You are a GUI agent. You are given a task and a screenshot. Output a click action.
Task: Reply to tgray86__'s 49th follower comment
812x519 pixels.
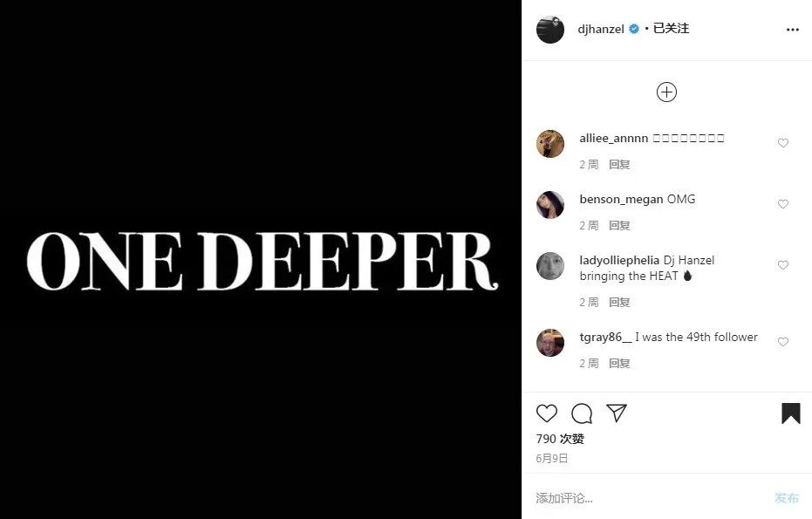[x=619, y=363]
